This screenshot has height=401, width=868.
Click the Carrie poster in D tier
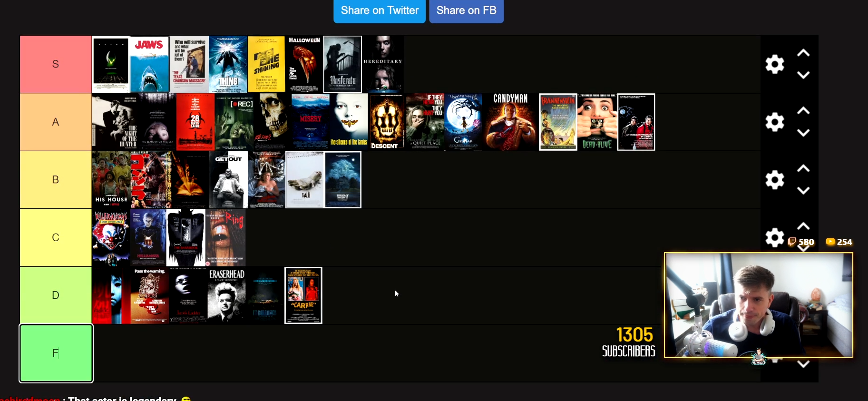click(x=303, y=295)
